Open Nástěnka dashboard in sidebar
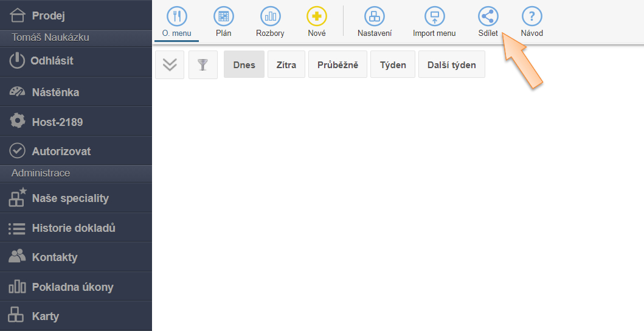The width and height of the screenshot is (644, 331). (x=55, y=92)
